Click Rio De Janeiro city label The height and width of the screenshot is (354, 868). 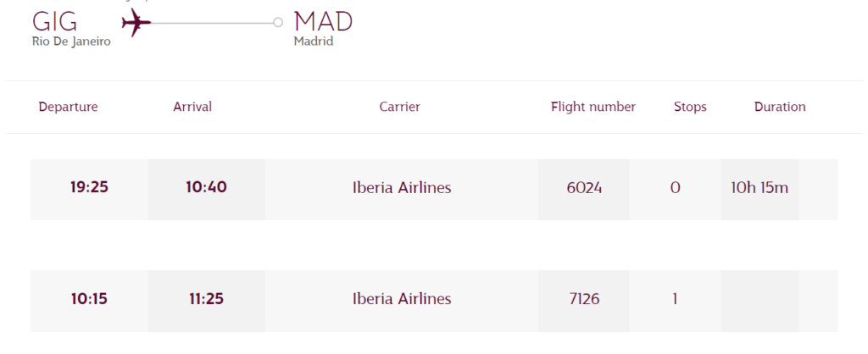pyautogui.click(x=71, y=41)
